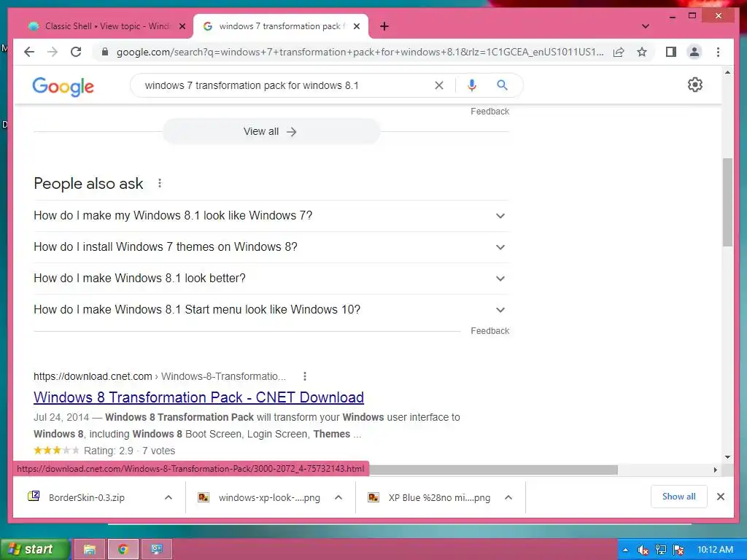
Task: Open Chrome's three-dot menu
Action: [718, 52]
